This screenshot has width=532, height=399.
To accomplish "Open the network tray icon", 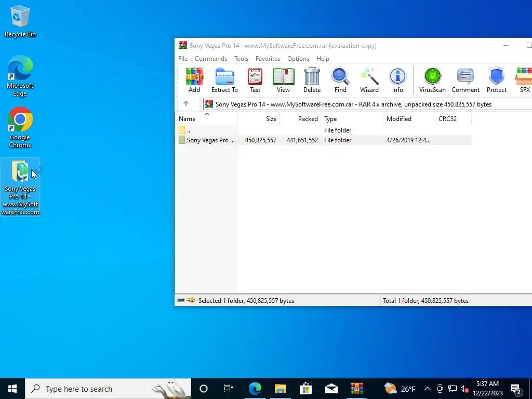I will [x=453, y=389].
